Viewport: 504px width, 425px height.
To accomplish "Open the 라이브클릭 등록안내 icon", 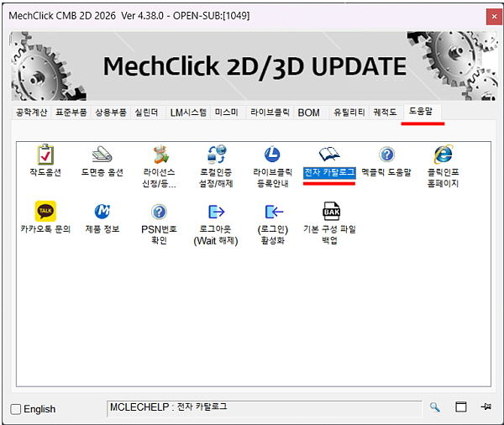I will pos(272,155).
